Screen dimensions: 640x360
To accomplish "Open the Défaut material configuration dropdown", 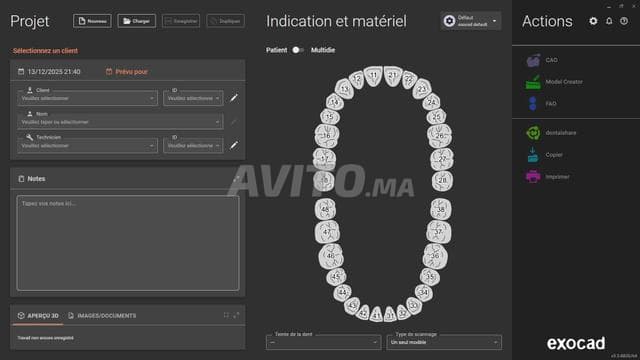I will (x=471, y=21).
